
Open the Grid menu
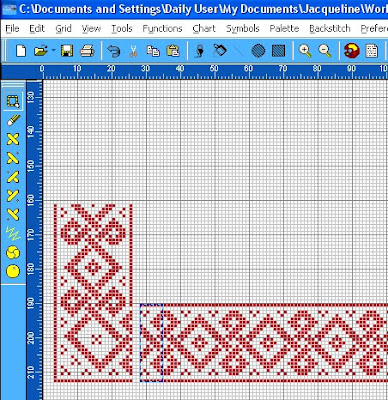point(63,29)
